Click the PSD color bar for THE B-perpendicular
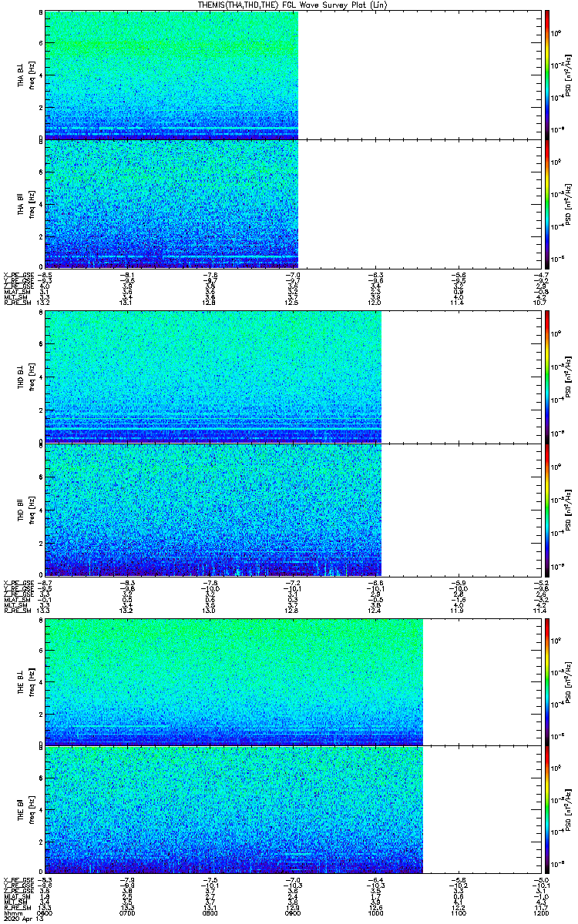 tap(547, 682)
